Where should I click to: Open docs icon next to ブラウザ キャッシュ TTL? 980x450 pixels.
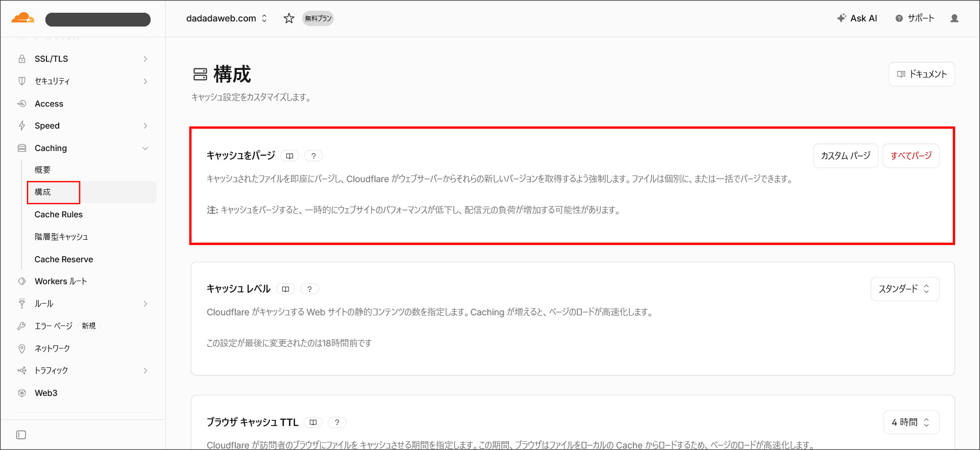click(x=313, y=422)
